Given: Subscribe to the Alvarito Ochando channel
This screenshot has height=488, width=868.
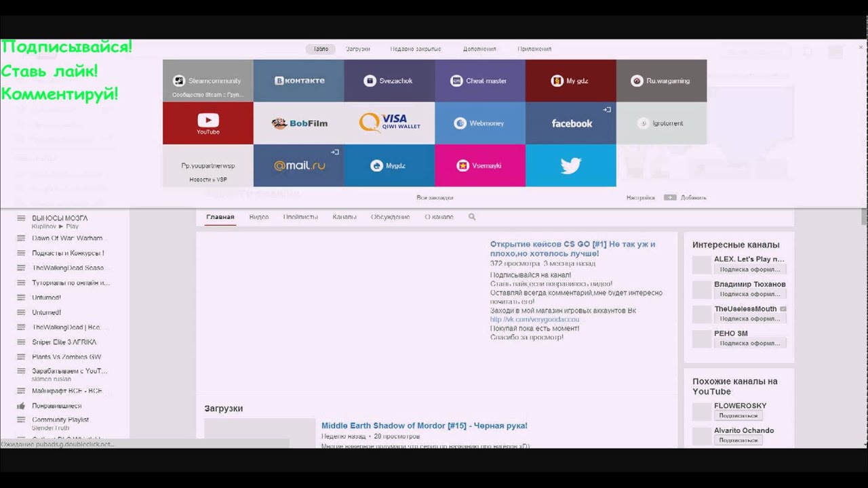Looking at the screenshot, I should [x=738, y=440].
